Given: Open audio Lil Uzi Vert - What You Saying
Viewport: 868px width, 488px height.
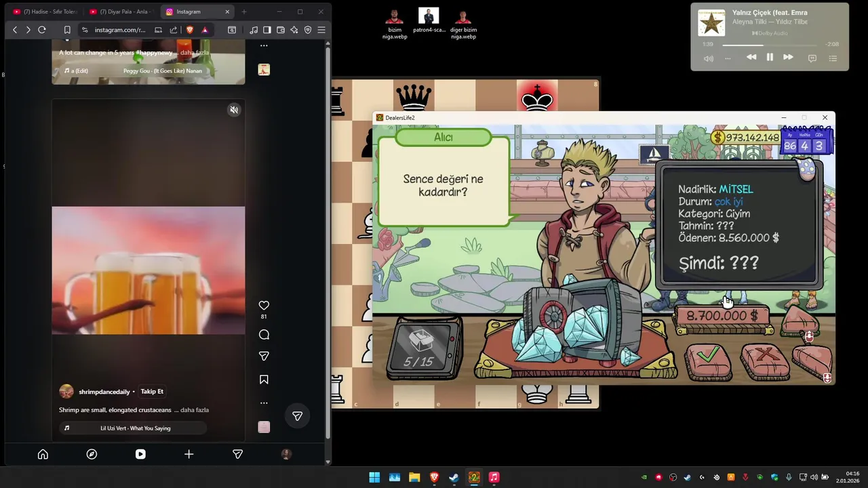Looking at the screenshot, I should (133, 428).
